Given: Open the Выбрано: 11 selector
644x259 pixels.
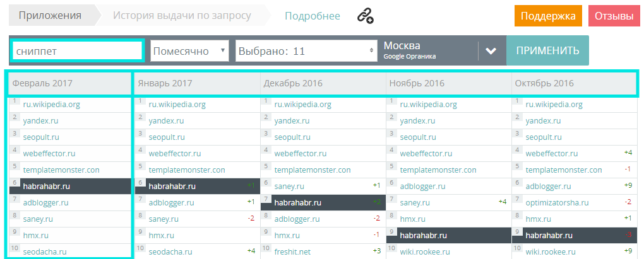Looking at the screenshot, I should pyautogui.click(x=306, y=51).
